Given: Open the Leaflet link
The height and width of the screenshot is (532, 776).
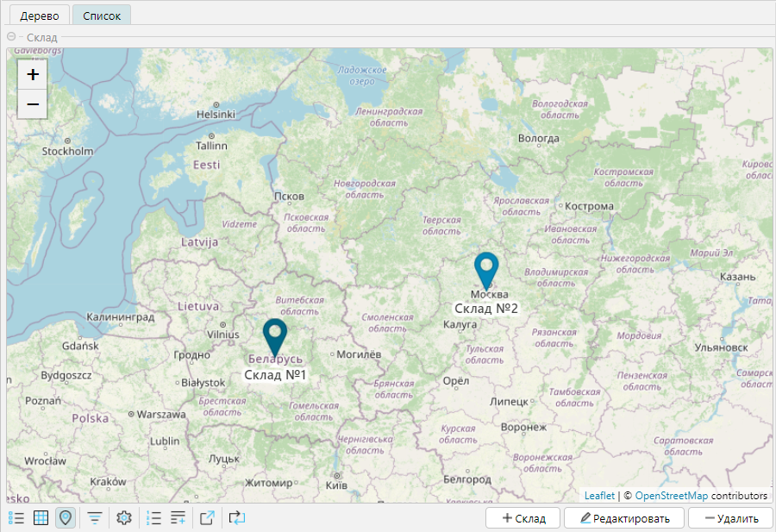Looking at the screenshot, I should coord(599,496).
